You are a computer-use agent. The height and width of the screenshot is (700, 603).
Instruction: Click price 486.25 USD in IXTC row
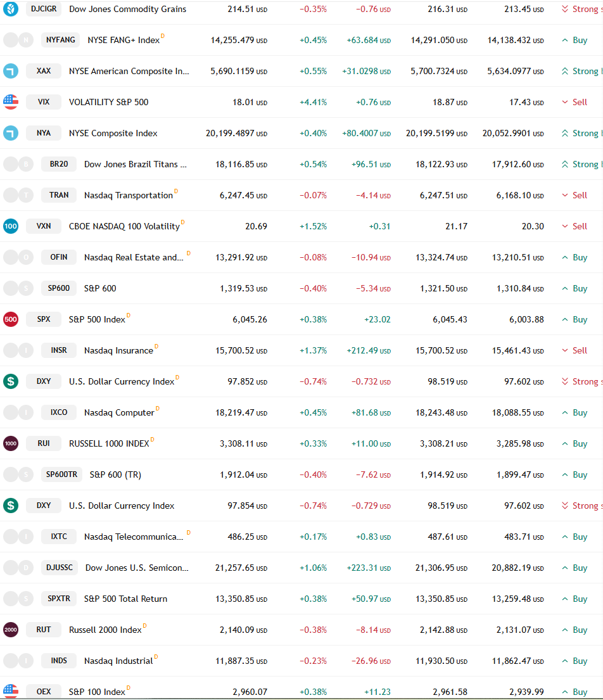[x=247, y=537]
